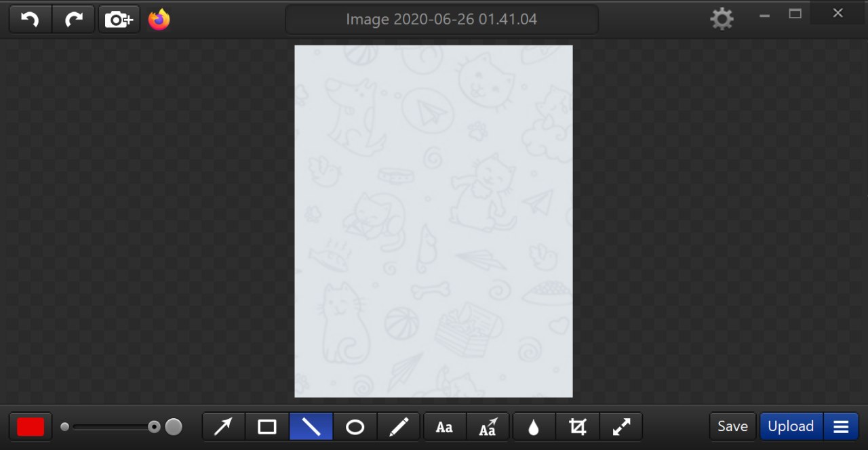Screen dimensions: 868x450
Task: Take a new screenshot with camera icon
Action: (119, 20)
